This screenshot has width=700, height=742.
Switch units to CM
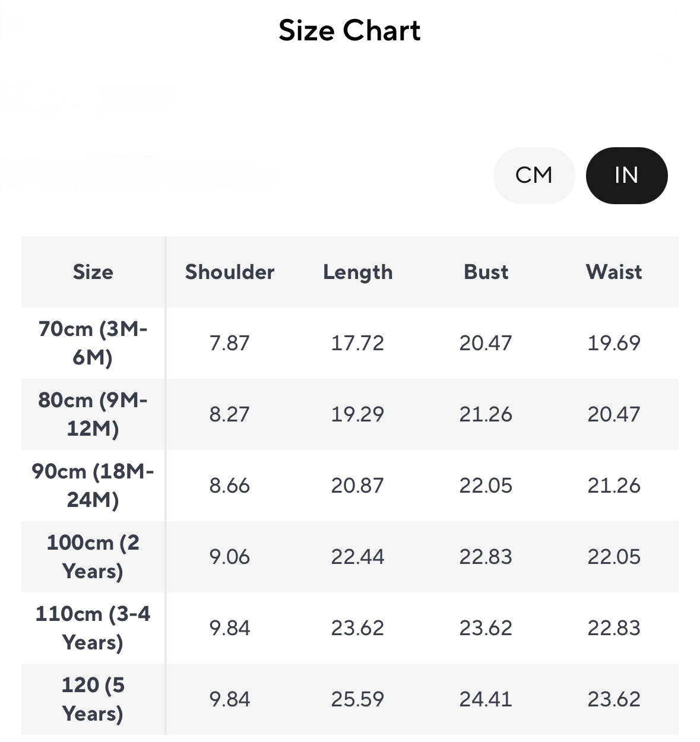(534, 175)
